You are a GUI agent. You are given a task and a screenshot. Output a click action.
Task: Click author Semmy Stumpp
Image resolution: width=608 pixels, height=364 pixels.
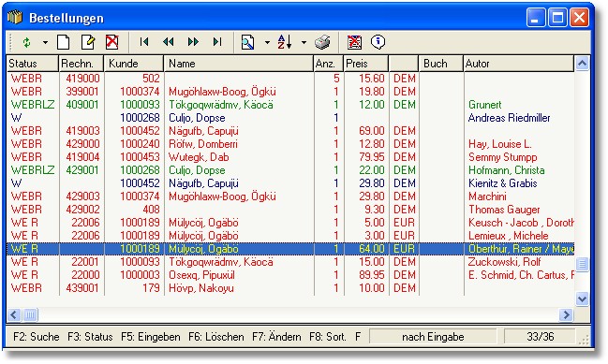(x=502, y=157)
